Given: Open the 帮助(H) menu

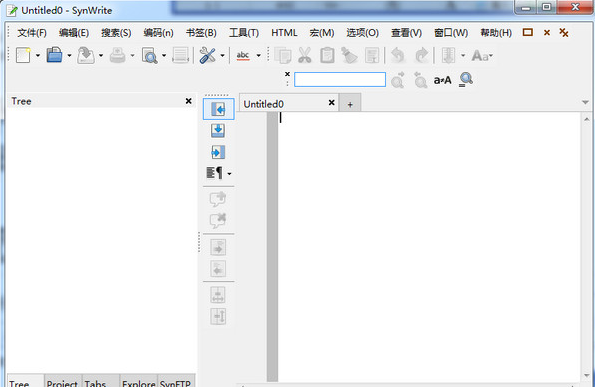Looking at the screenshot, I should [x=496, y=33].
